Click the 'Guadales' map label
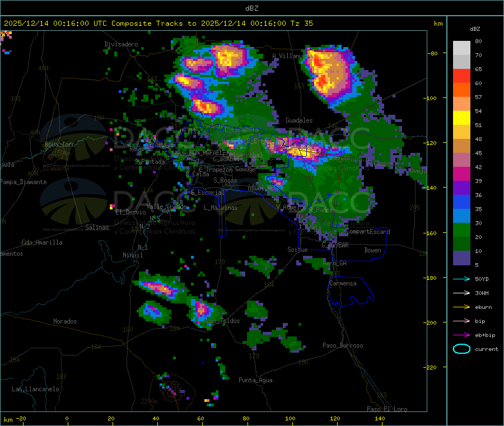 299,120
